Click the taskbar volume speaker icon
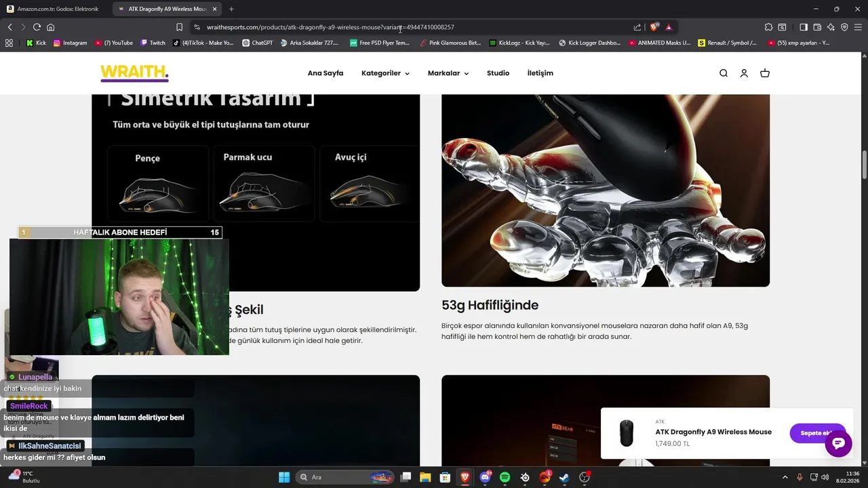The height and width of the screenshot is (488, 868). point(825,477)
